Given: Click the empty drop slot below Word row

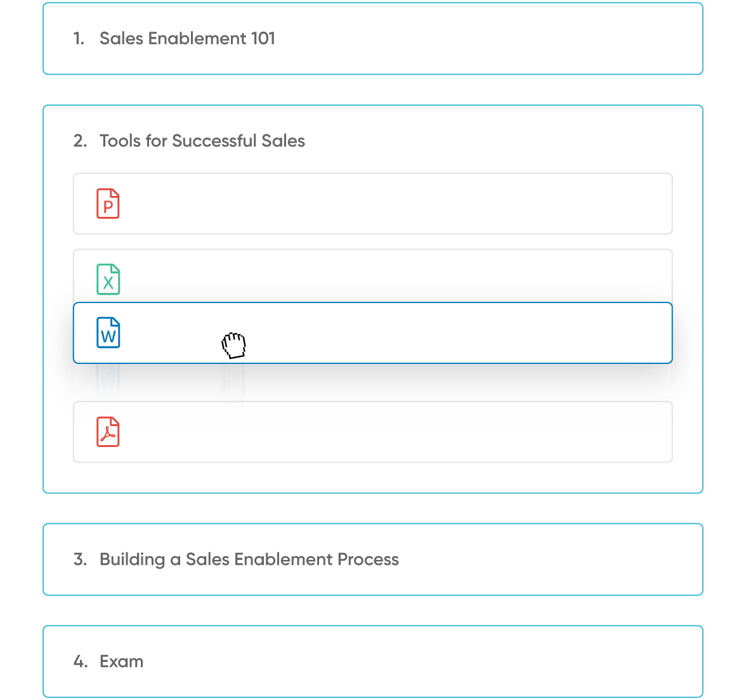Looking at the screenshot, I should (372, 382).
